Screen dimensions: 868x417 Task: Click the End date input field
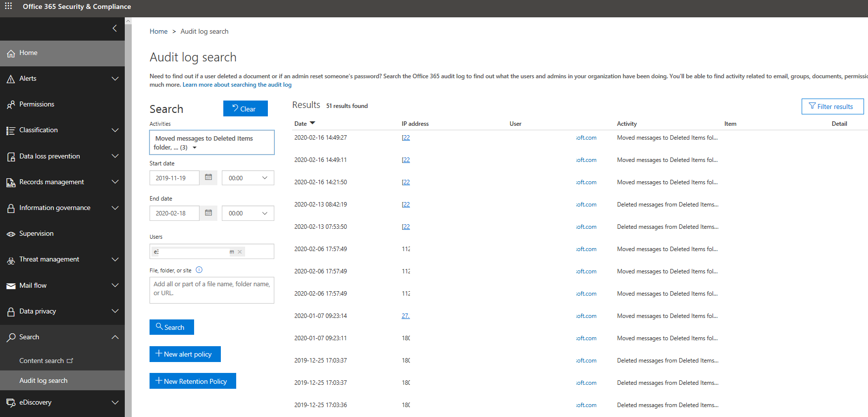coord(174,213)
